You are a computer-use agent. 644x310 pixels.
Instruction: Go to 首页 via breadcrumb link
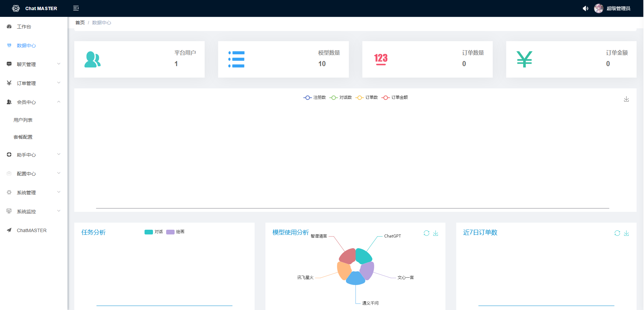click(x=80, y=23)
